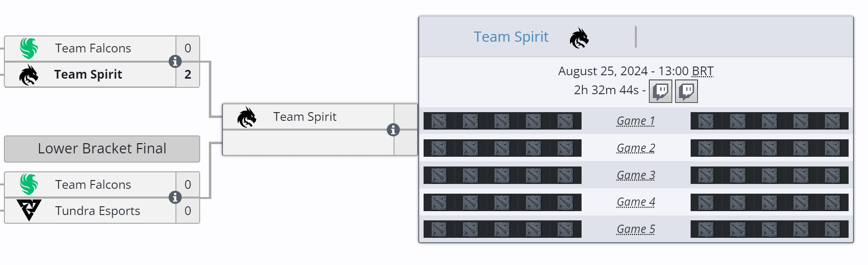The width and height of the screenshot is (868, 265).
Task: Click the BRT timezone abbreviation
Action: pos(703,71)
